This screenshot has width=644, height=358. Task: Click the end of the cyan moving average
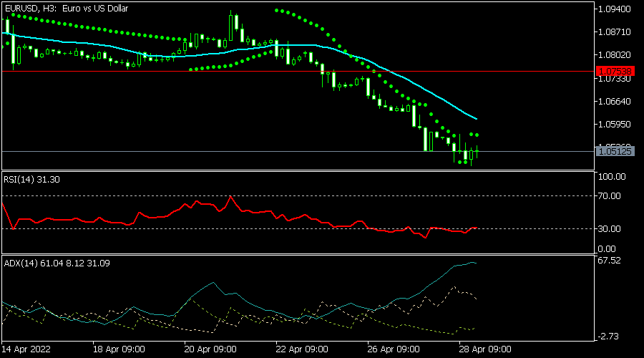pyautogui.click(x=476, y=118)
